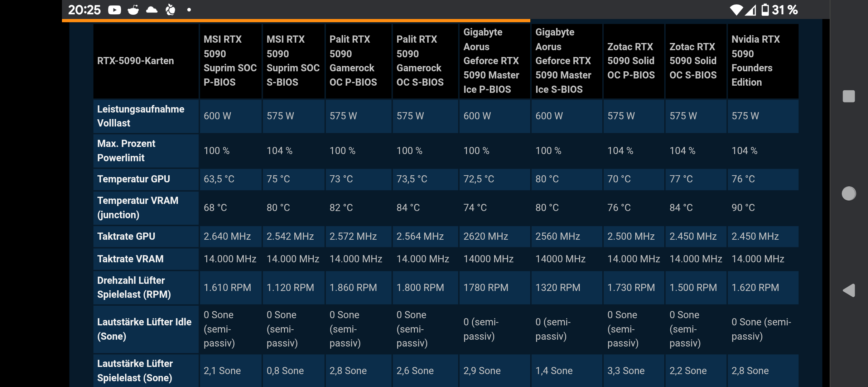Select the MSI Suprim SOC P-BIOS column header
Viewport: 868px width, 387px height.
tap(230, 61)
